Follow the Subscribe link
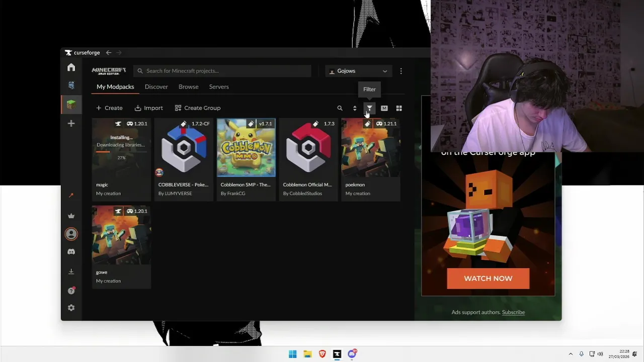This screenshot has height=362, width=644. [x=513, y=312]
